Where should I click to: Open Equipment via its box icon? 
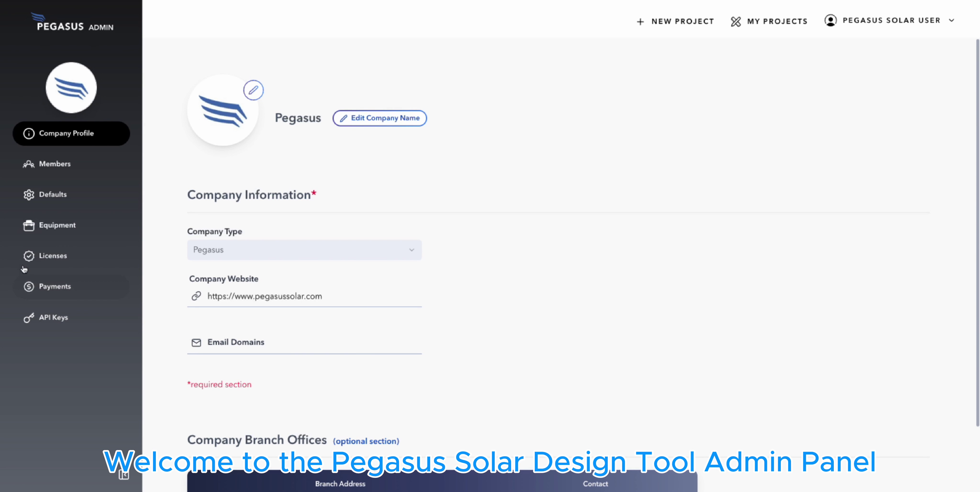click(x=29, y=225)
